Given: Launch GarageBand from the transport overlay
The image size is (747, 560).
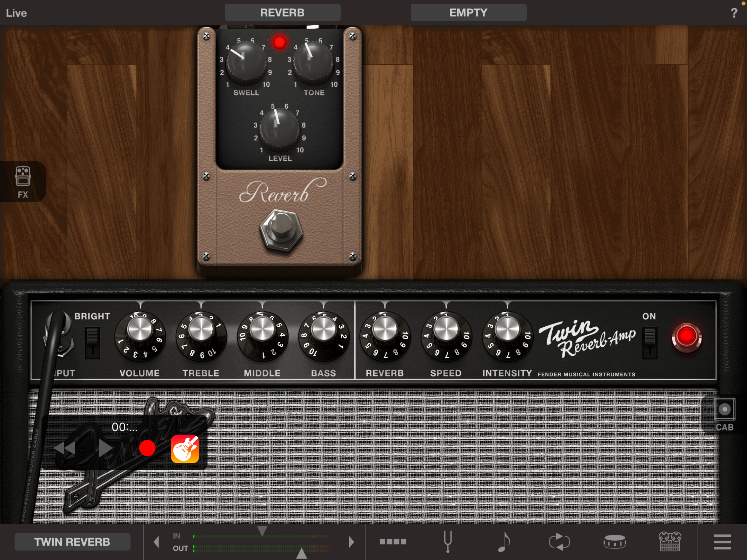Looking at the screenshot, I should click(x=185, y=449).
